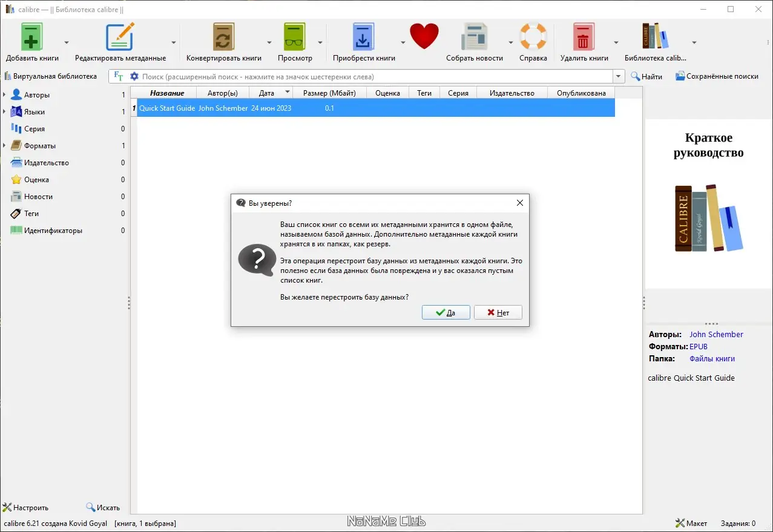773x532 pixels.
Task: Select Formats (Форматы) category
Action: tap(39, 146)
